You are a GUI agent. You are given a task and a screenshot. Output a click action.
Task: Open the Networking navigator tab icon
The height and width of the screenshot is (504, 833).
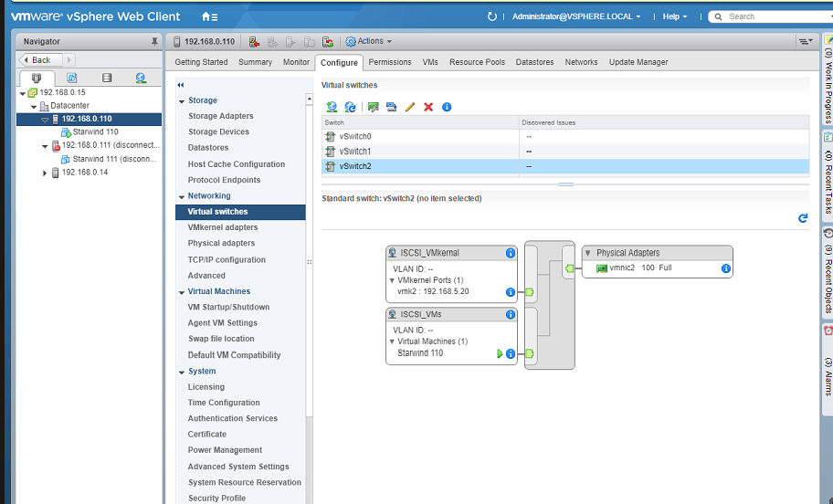[x=141, y=79]
